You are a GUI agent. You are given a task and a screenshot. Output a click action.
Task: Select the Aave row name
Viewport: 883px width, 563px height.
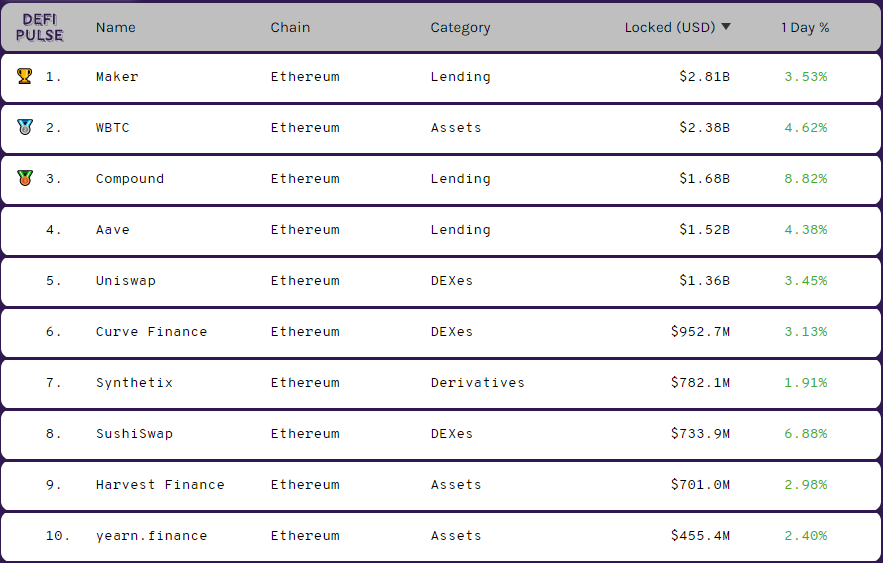113,230
